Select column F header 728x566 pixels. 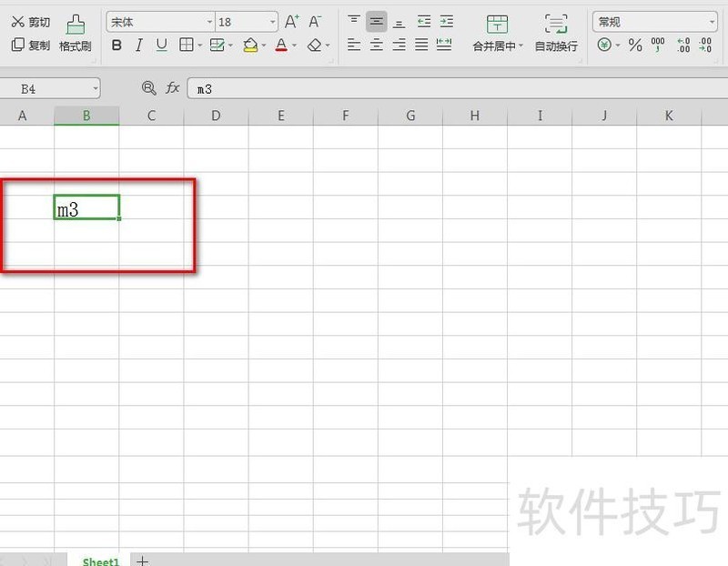tap(346, 116)
